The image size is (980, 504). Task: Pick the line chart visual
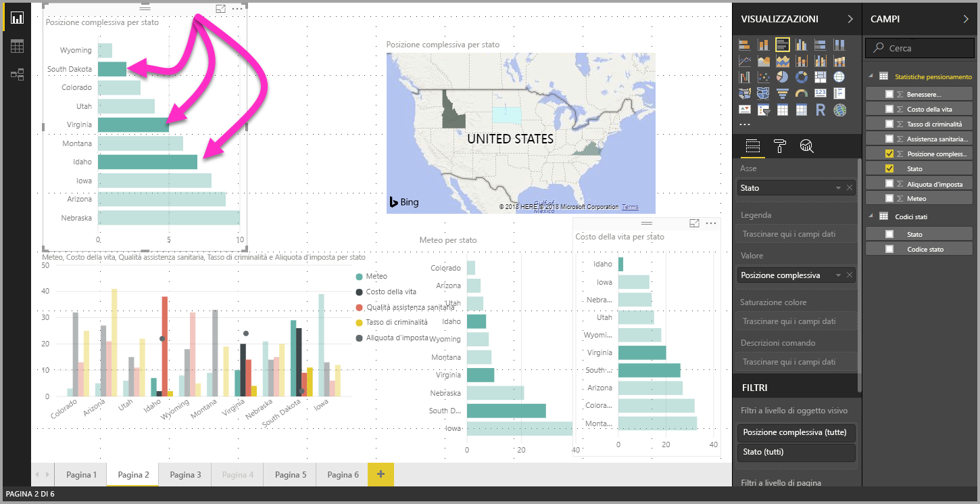(745, 61)
